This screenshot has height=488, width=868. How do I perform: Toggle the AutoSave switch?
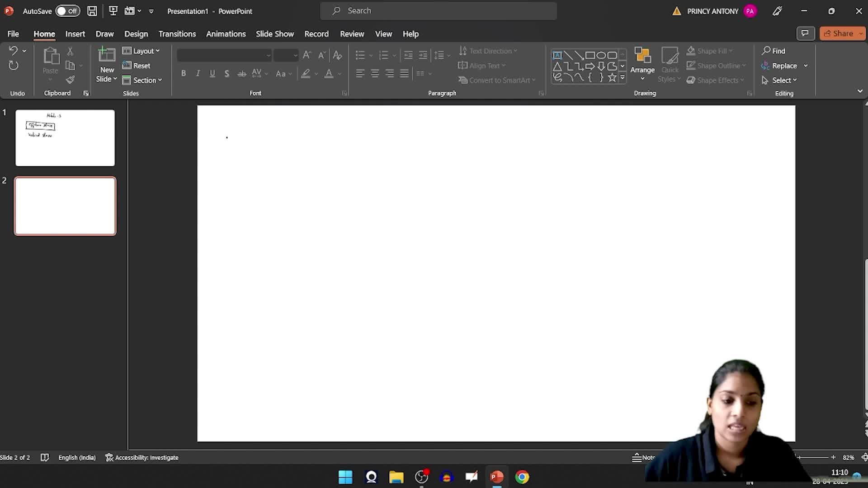(x=67, y=11)
